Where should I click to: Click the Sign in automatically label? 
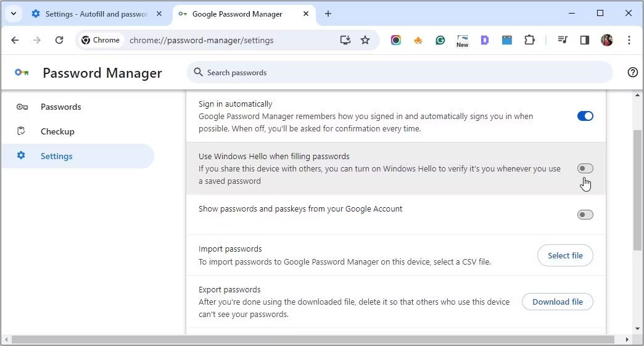point(236,104)
